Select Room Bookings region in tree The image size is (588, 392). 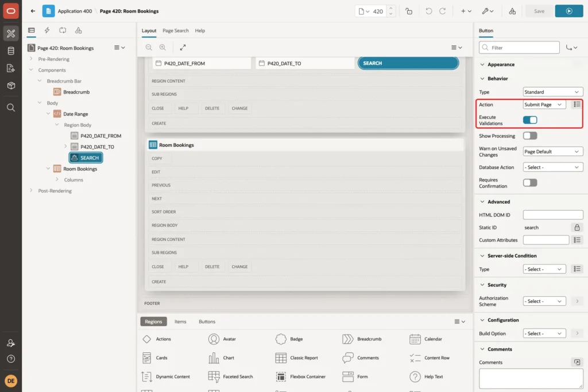click(80, 169)
